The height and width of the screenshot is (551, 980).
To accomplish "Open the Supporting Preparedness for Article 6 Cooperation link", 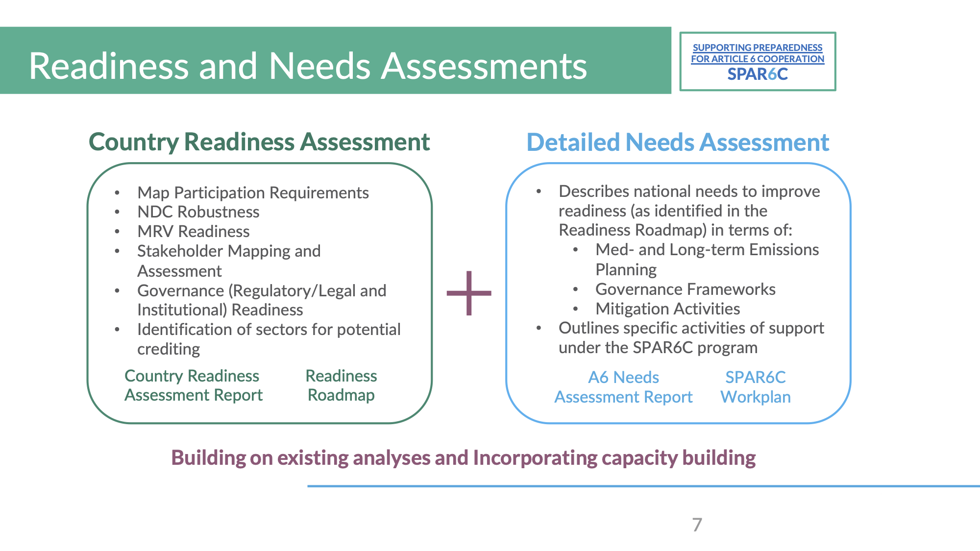I will click(x=758, y=53).
